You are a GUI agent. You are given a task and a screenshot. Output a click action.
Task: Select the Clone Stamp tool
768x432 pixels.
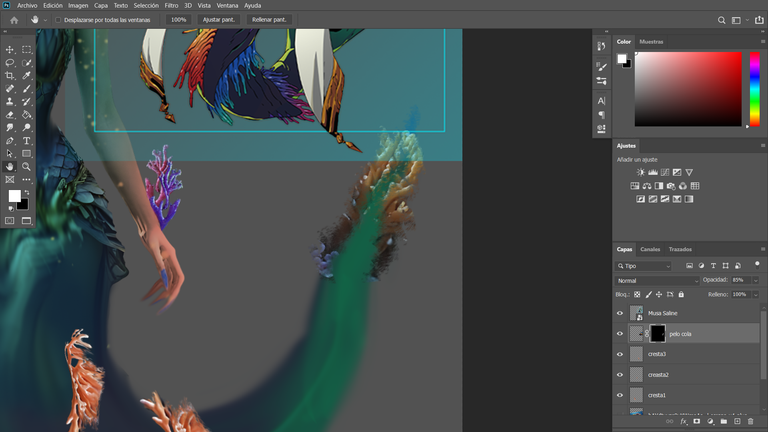pos(9,101)
